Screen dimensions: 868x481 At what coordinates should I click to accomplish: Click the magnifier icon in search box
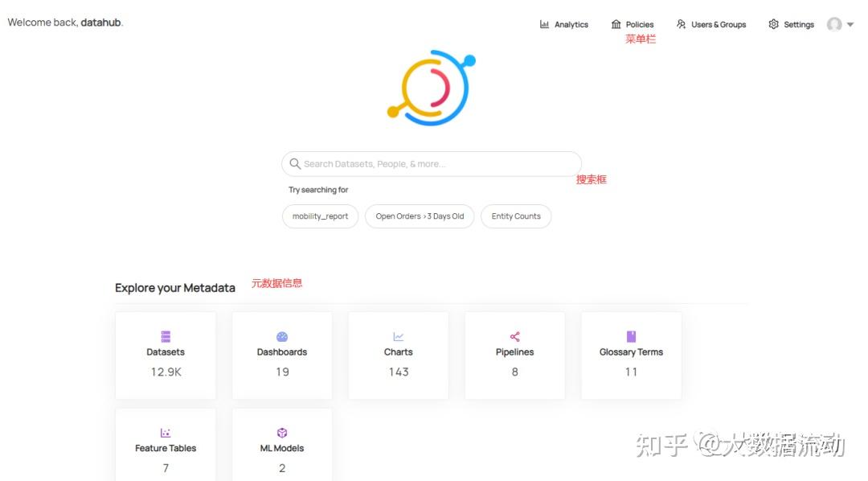tap(295, 164)
